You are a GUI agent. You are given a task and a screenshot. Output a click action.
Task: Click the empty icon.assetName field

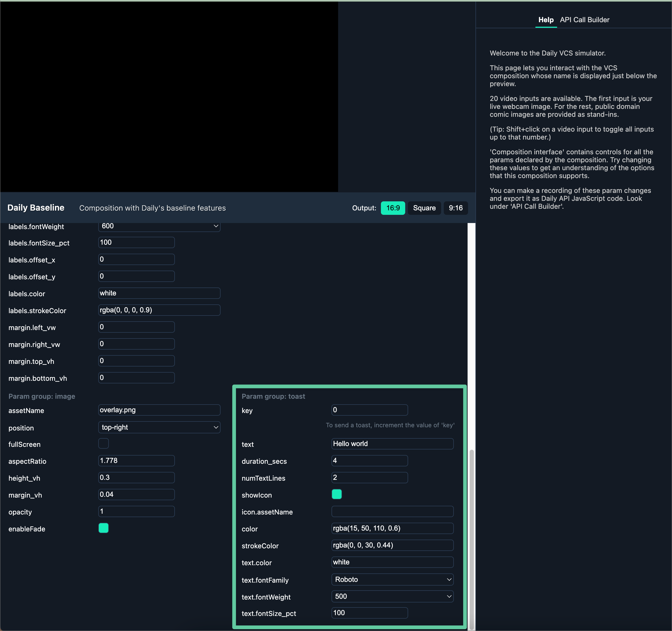point(392,511)
